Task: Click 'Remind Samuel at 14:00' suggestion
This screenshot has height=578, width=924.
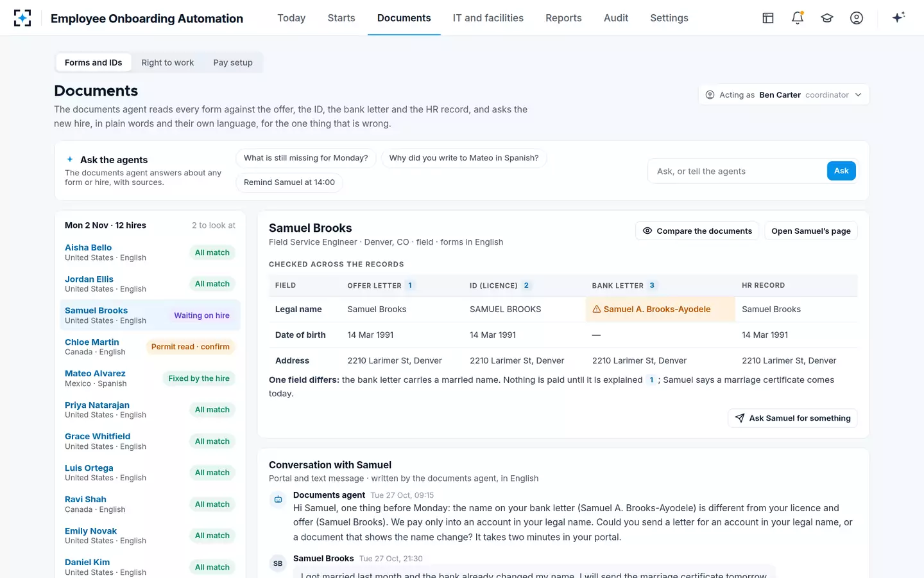Action: coord(289,182)
